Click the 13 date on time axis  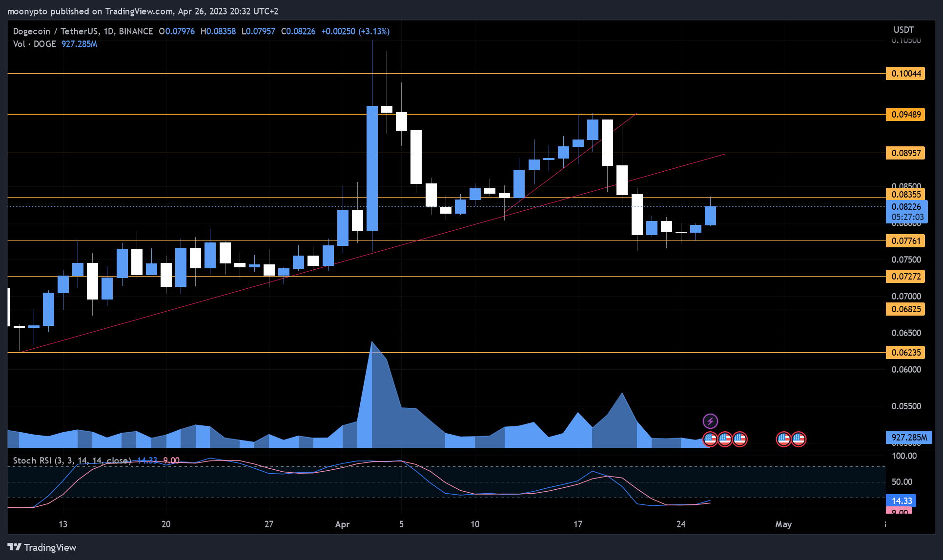[x=63, y=524]
